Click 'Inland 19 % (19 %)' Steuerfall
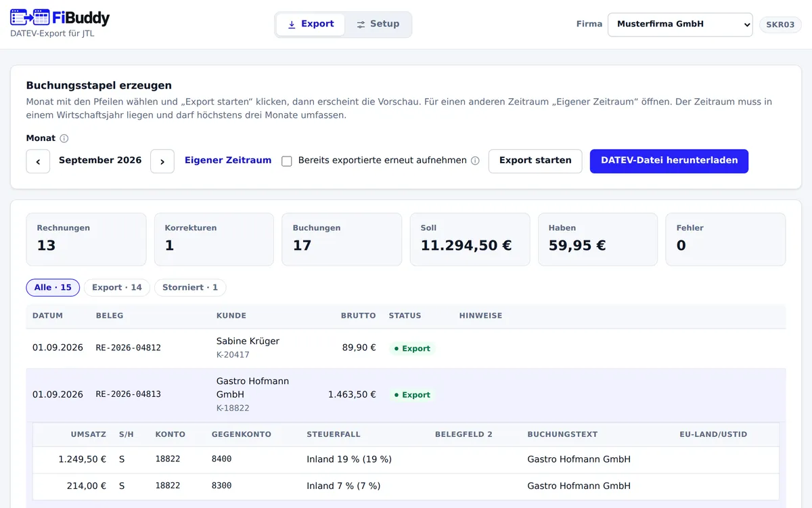This screenshot has width=812, height=508. click(x=349, y=459)
